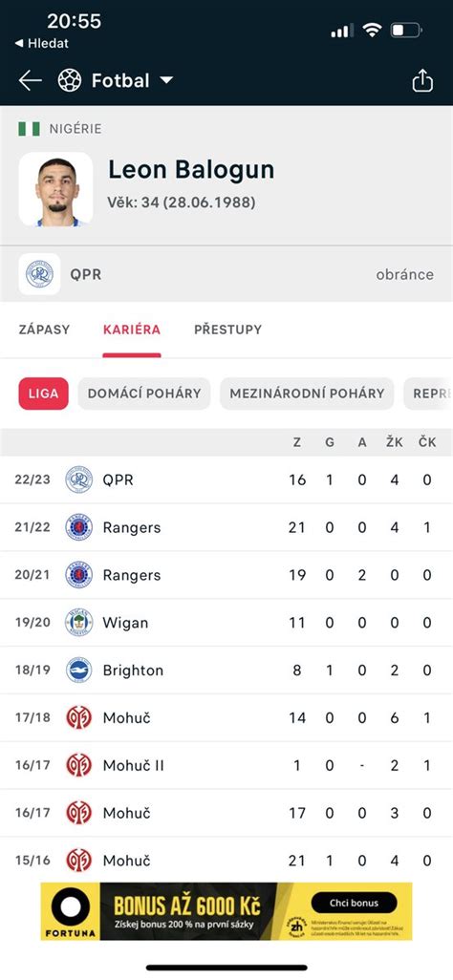453x980 pixels.
Task: Select the LIGA filter chip
Action: 43,394
